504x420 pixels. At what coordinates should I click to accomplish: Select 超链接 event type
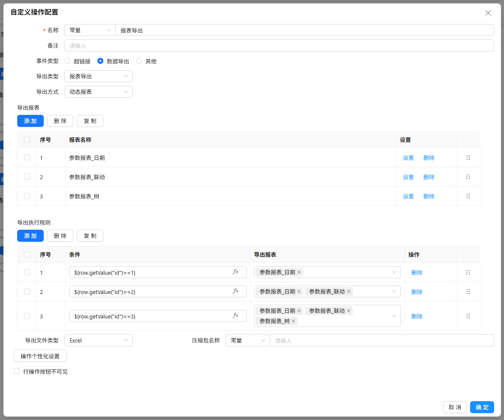[x=67, y=61]
